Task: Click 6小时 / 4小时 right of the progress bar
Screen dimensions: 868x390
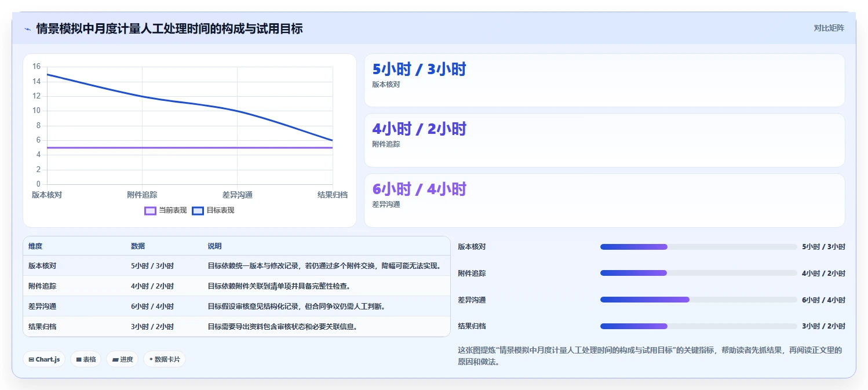Action: tap(823, 300)
